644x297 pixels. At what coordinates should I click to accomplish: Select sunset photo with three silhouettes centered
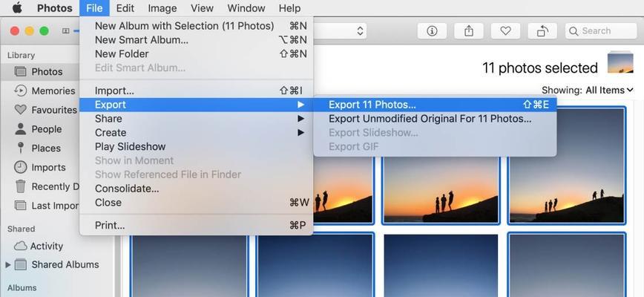point(440,190)
